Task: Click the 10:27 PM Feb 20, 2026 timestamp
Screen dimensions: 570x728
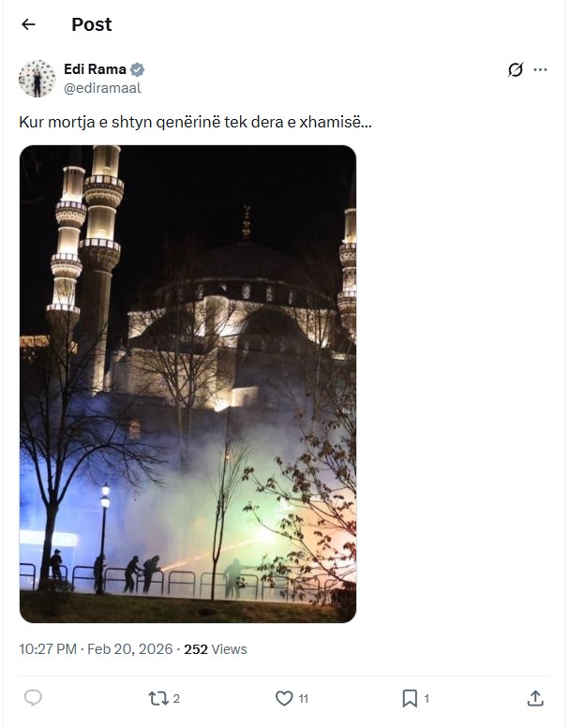Action: point(96,649)
